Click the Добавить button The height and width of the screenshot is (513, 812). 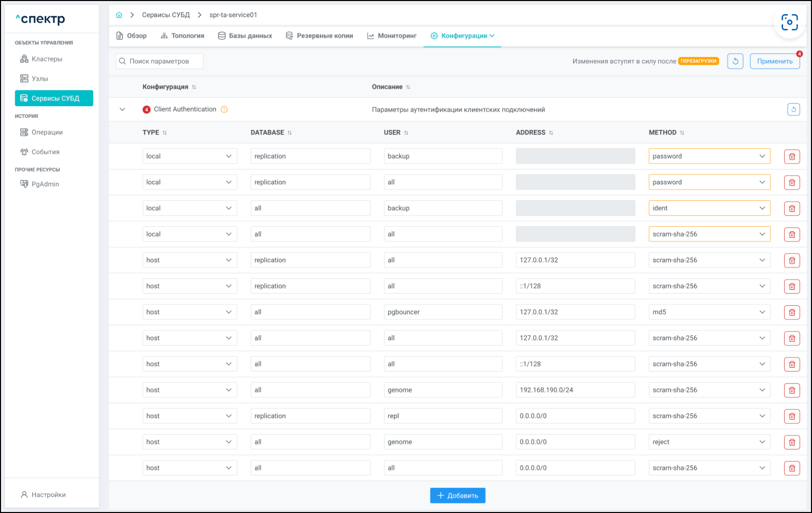[x=458, y=496]
